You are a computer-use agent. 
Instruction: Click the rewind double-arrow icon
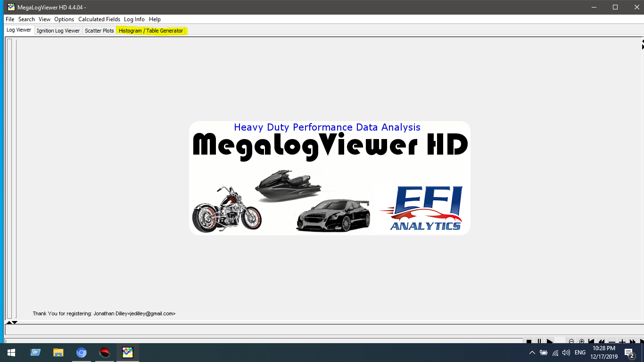602,341
